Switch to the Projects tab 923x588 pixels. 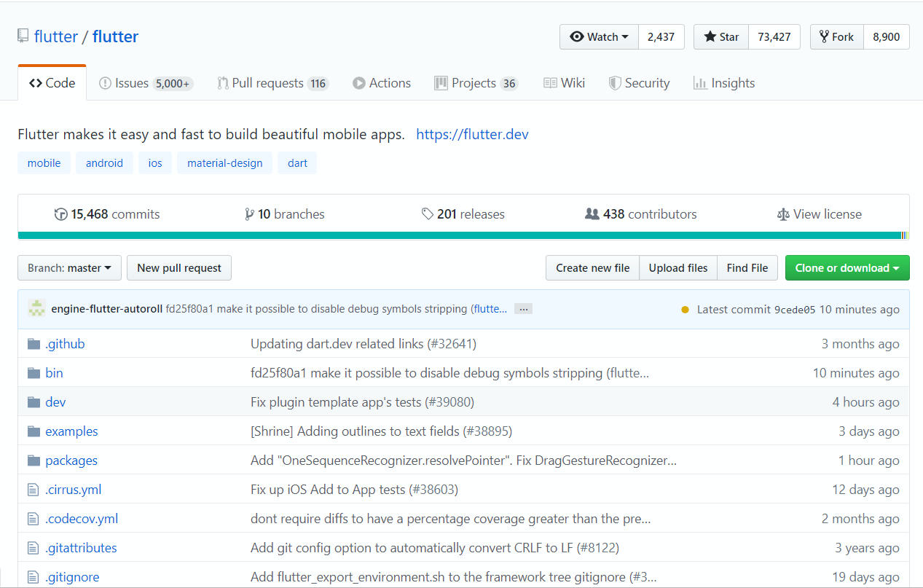pos(476,83)
